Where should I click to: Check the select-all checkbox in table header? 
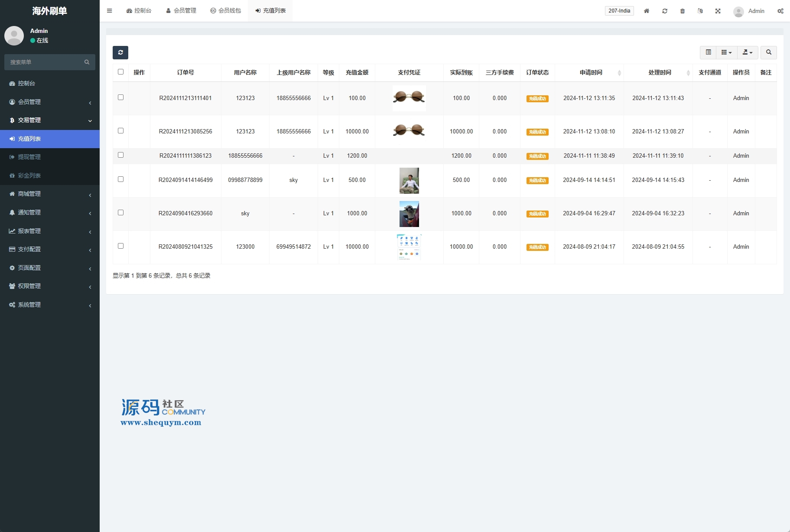[120, 72]
